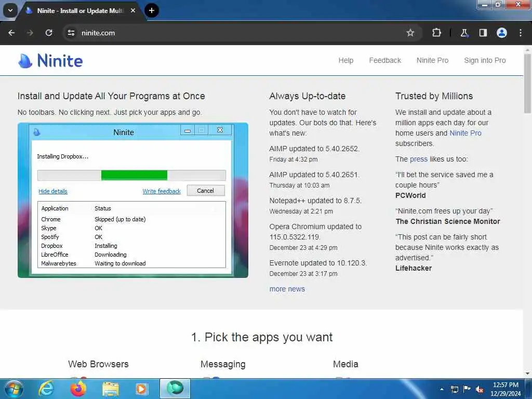Click the muted volume tray icon
Image resolution: width=532 pixels, height=399 pixels.
point(480,389)
